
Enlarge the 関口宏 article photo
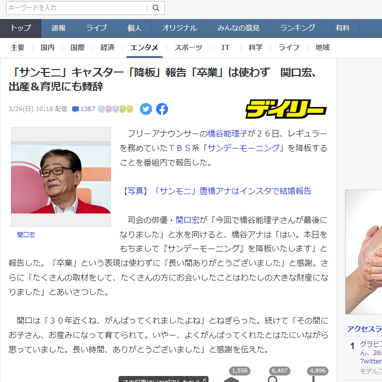point(61,177)
